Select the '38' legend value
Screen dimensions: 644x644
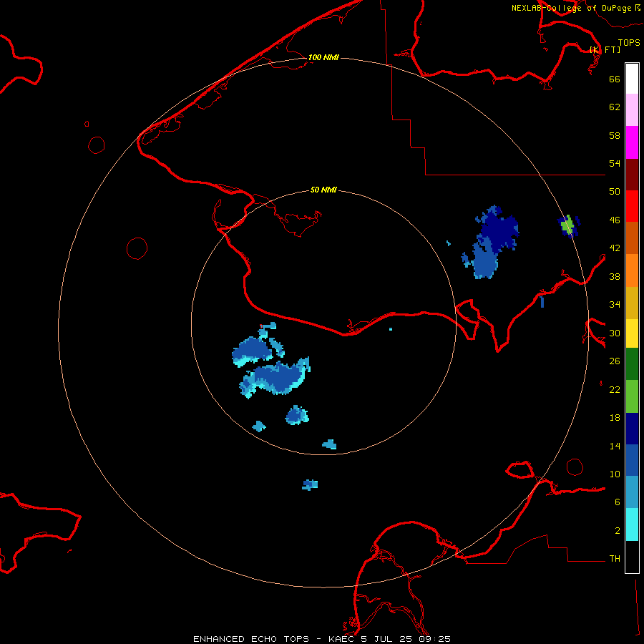615,276
